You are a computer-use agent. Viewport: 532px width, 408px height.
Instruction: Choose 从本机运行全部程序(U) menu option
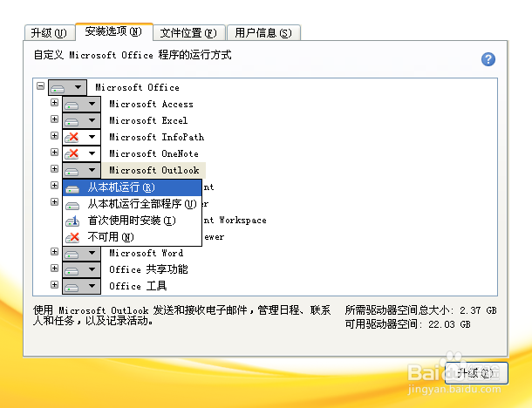[x=133, y=204]
